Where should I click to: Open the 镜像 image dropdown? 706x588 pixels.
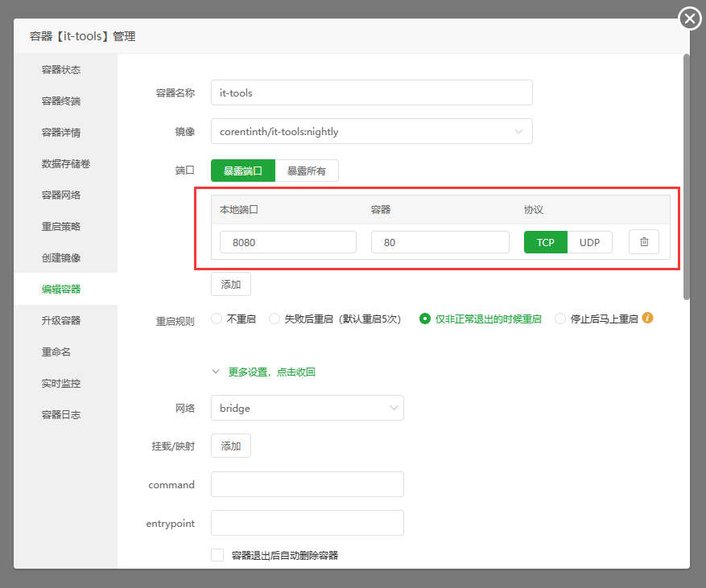tap(371, 131)
